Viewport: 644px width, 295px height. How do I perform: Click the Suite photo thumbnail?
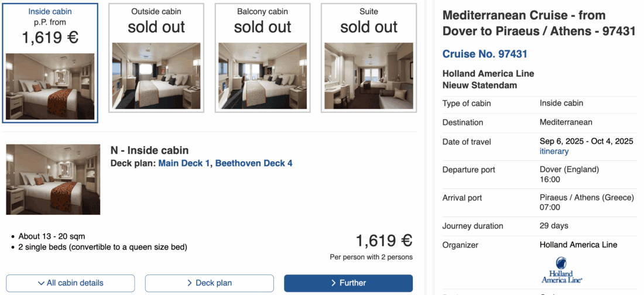369,76
